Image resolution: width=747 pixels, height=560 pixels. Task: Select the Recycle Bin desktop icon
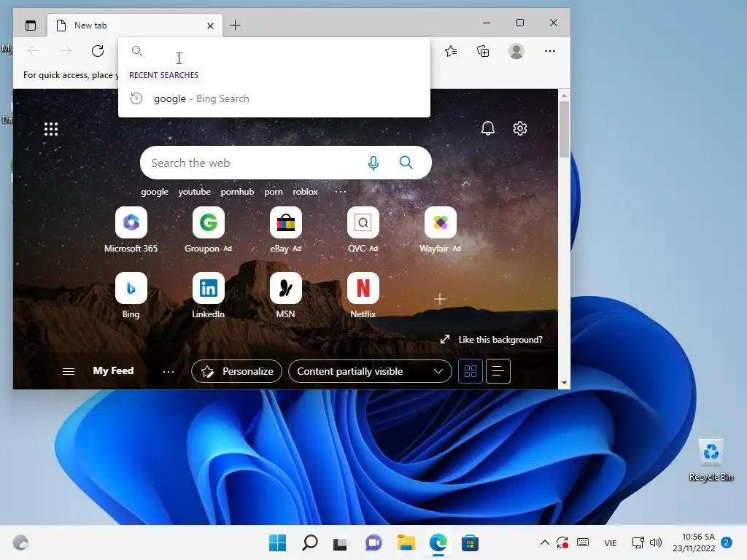pyautogui.click(x=711, y=459)
